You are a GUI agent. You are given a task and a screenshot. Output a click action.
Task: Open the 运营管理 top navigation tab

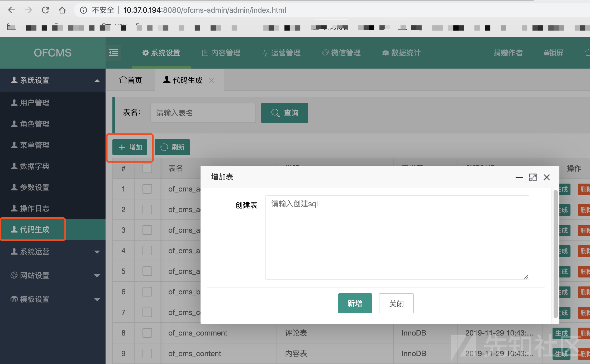281,53
